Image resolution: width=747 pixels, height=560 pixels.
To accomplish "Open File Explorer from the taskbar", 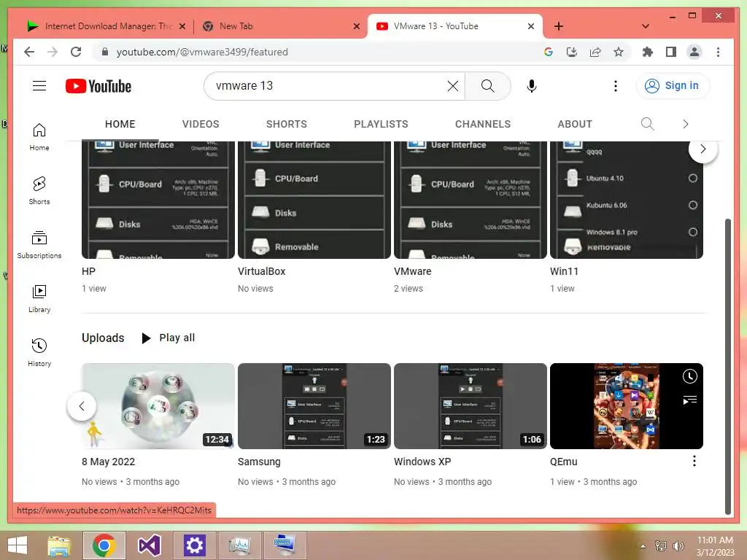I will tap(59, 545).
